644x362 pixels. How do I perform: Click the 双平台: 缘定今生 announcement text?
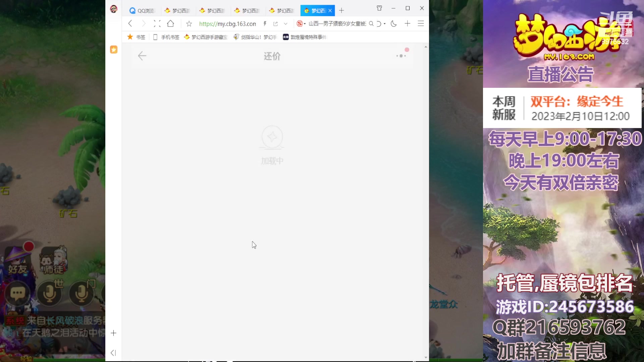pos(577,102)
